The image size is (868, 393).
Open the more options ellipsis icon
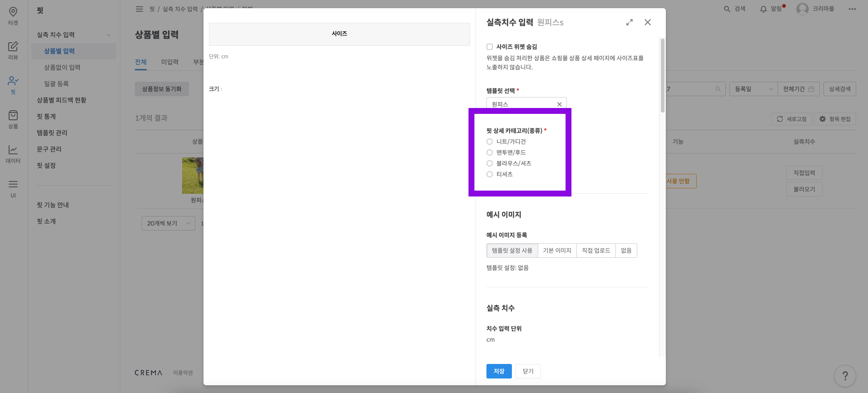pos(852,9)
